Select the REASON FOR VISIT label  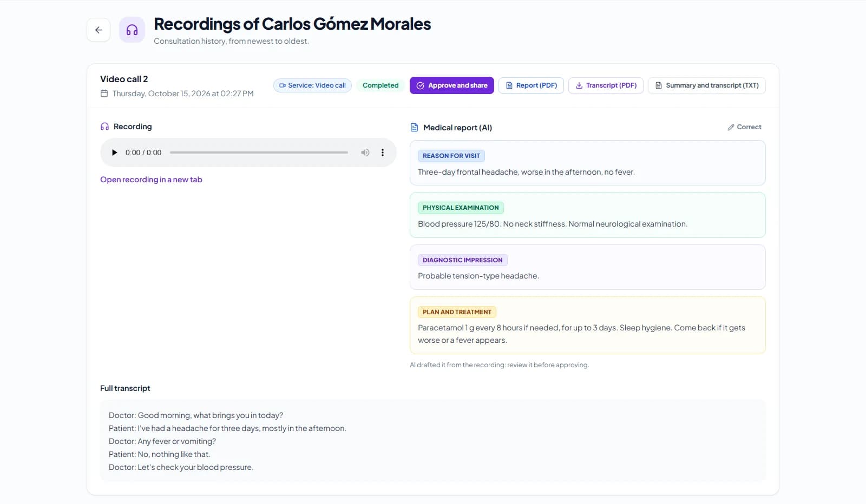[451, 156]
